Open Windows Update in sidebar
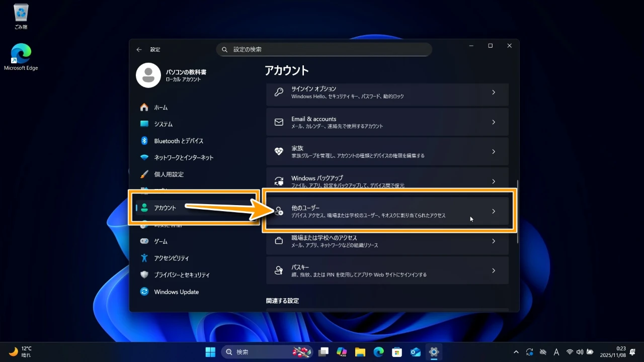644x362 pixels. pos(176,292)
